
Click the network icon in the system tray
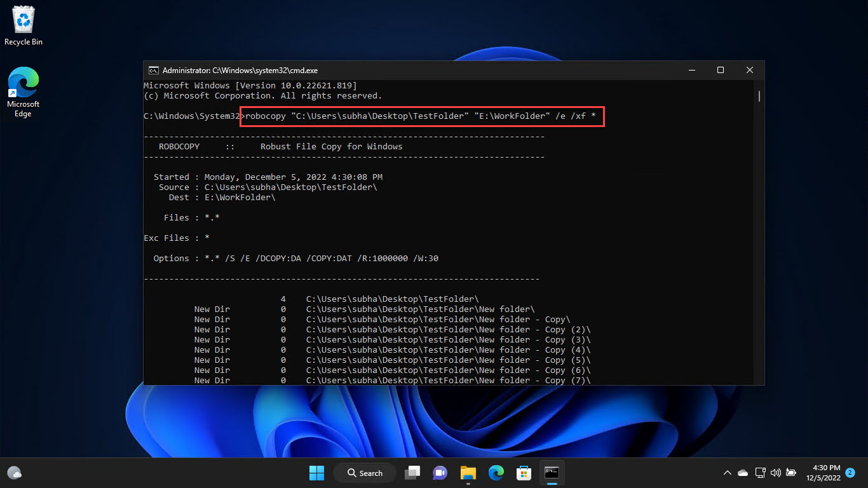click(x=760, y=473)
